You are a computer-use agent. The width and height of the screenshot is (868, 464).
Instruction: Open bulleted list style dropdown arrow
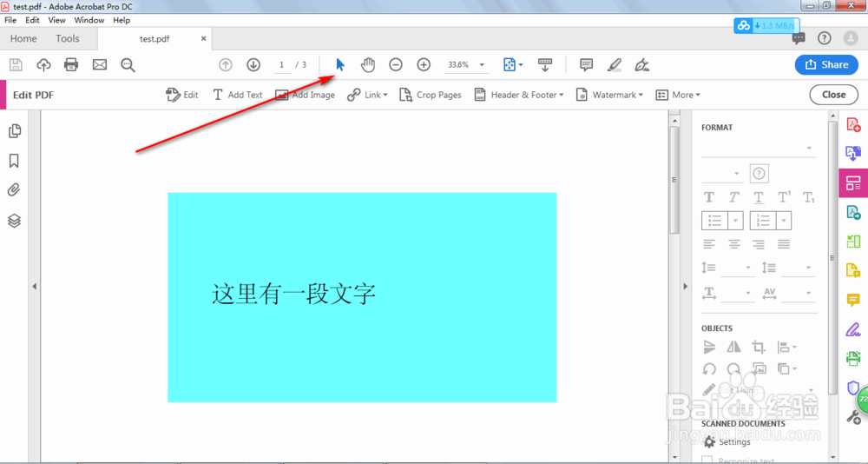tap(735, 221)
